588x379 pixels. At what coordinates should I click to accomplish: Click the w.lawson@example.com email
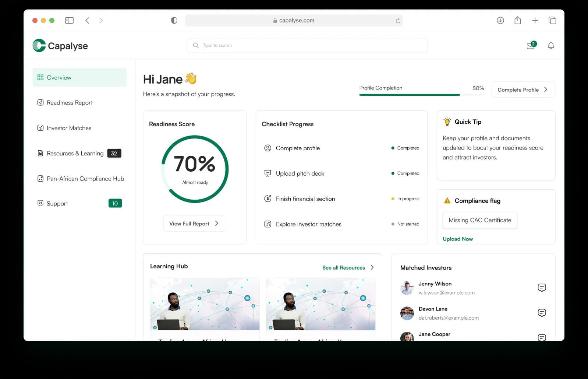446,293
